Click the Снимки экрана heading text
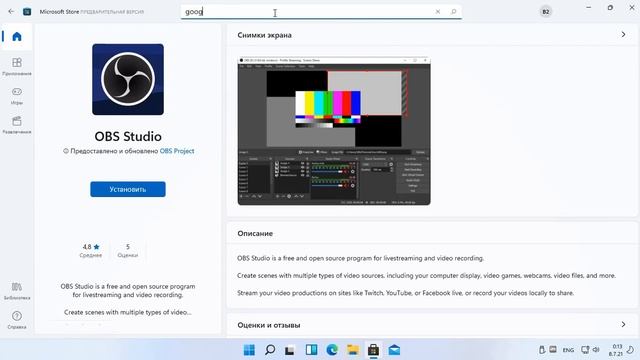640x360 pixels. click(264, 35)
